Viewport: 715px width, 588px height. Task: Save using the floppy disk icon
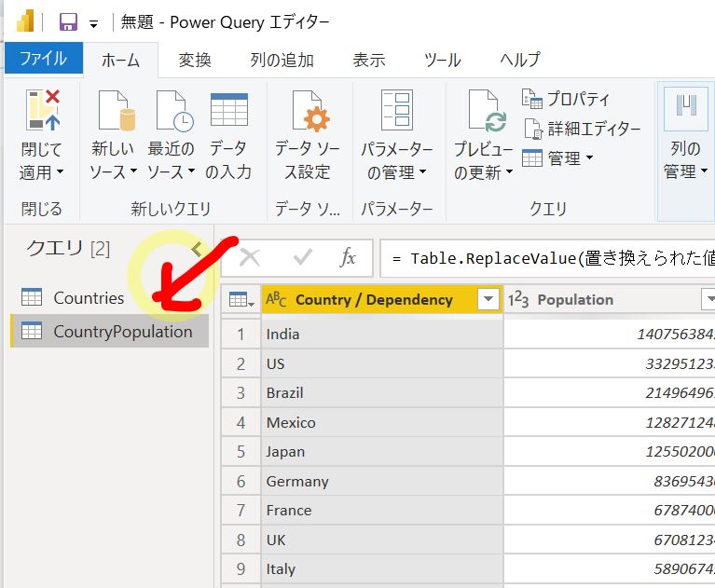(x=68, y=21)
